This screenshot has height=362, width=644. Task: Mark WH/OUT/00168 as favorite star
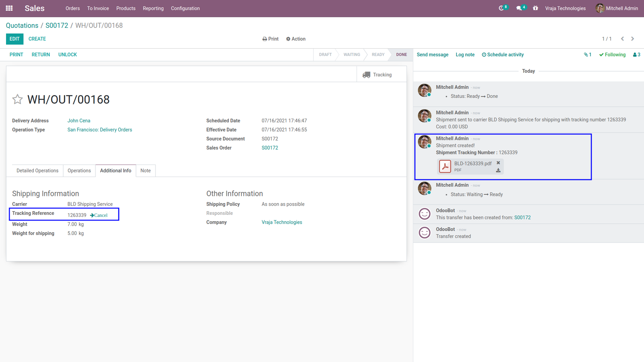[17, 99]
